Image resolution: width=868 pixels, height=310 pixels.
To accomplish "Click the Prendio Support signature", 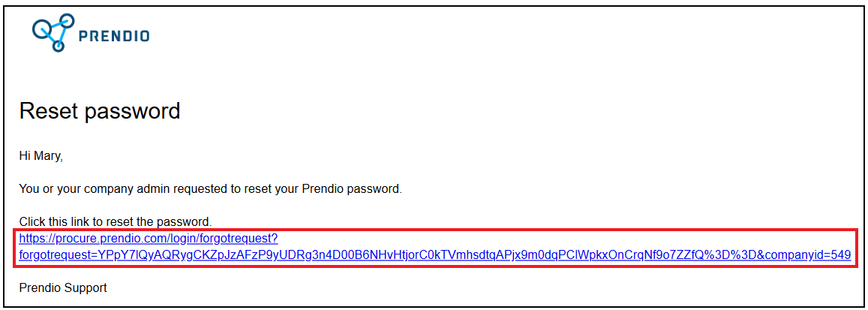I will point(62,288).
